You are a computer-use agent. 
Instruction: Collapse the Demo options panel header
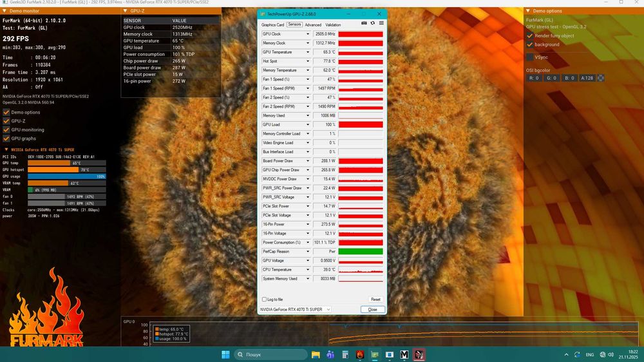click(x=528, y=11)
